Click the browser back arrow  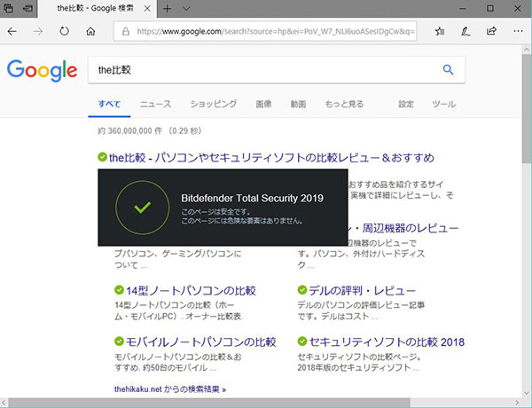[x=12, y=32]
